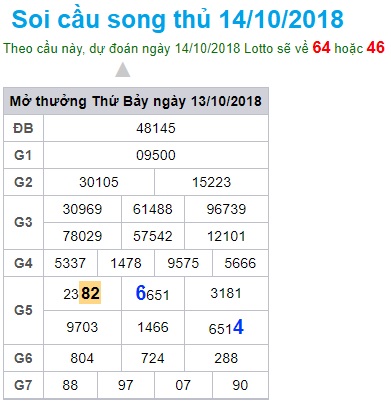391x403 pixels.
Task: Click the blue 4 in 6514
Action: coord(238,327)
